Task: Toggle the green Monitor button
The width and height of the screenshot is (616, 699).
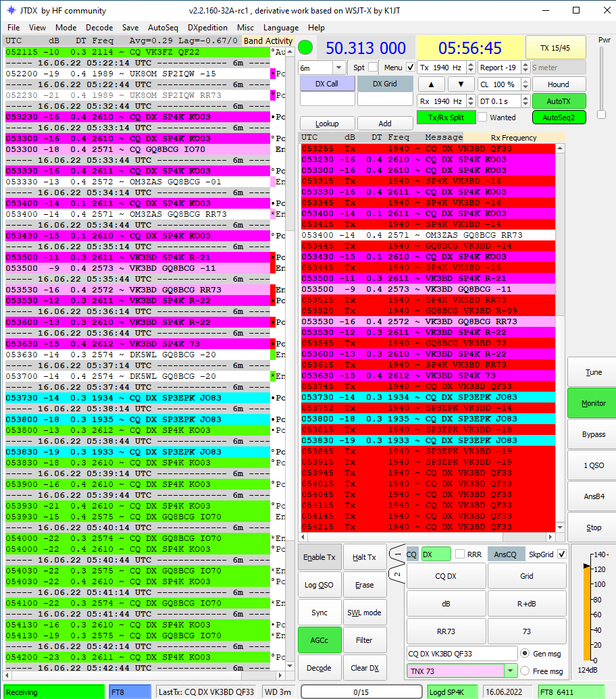Action: click(x=593, y=403)
